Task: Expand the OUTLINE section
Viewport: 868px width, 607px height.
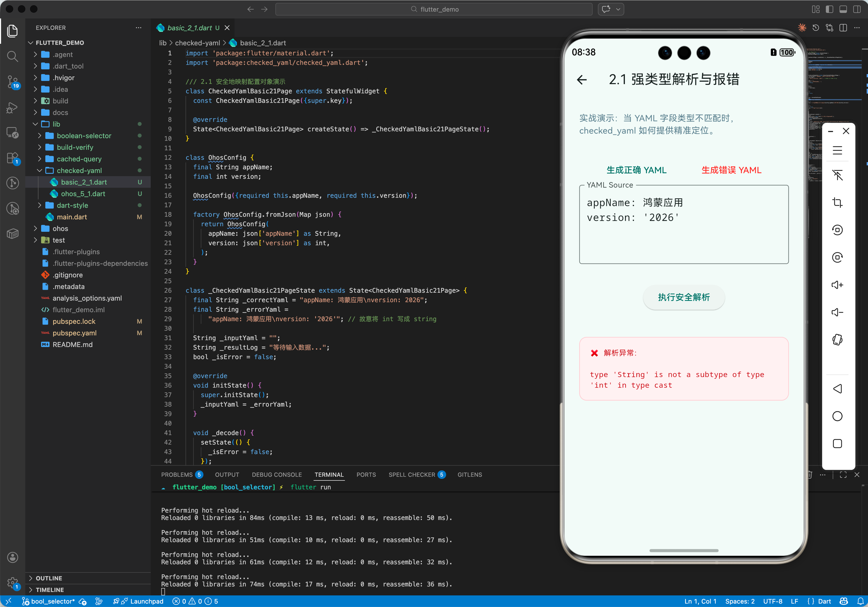Action: [x=49, y=578]
